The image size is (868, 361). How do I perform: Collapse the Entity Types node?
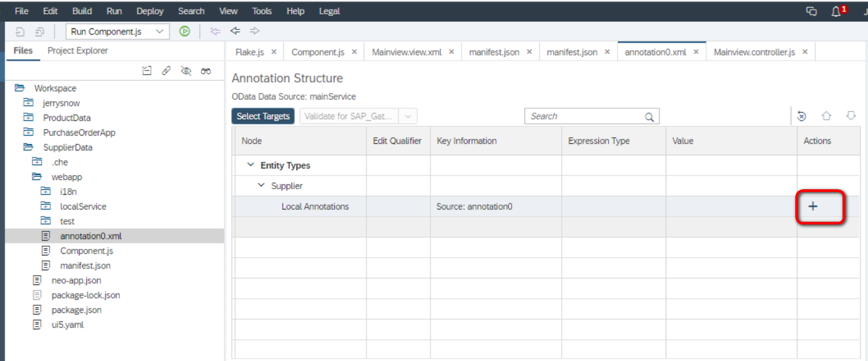[x=251, y=165]
